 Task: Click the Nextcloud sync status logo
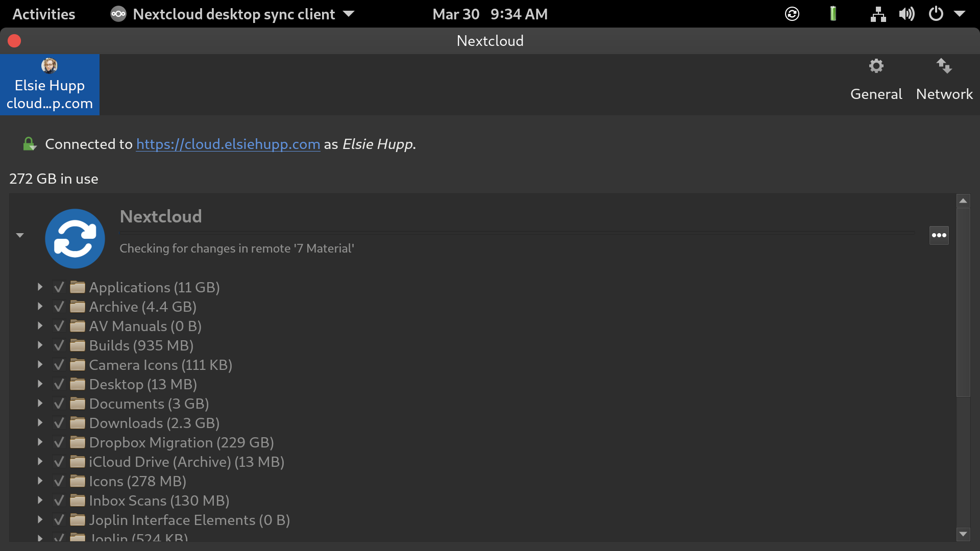click(75, 238)
